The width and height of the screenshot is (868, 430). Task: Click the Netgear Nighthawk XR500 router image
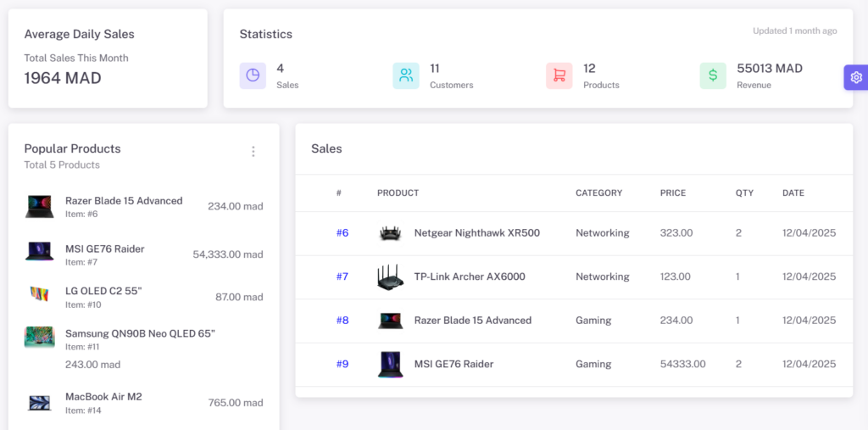(391, 233)
